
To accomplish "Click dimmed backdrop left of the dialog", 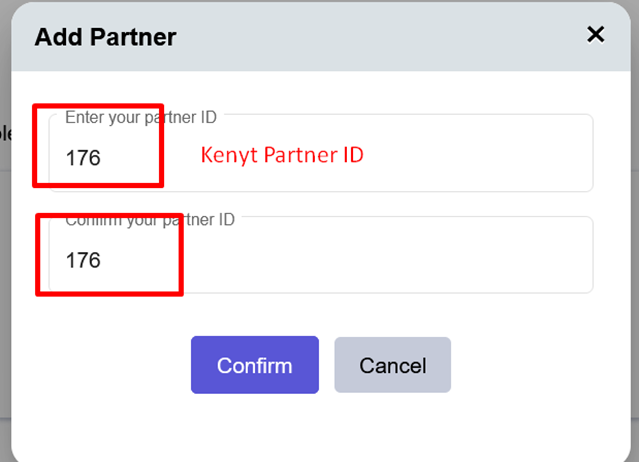I will (x=5, y=285).
